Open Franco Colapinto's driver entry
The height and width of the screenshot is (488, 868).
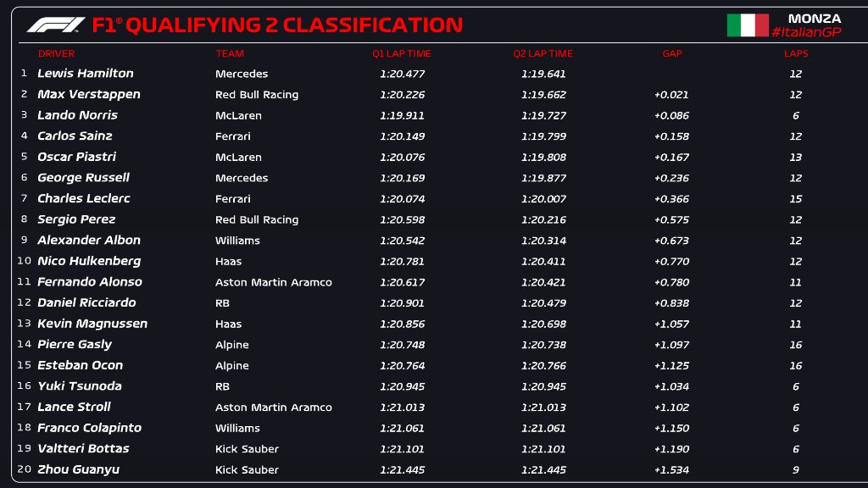(89, 428)
